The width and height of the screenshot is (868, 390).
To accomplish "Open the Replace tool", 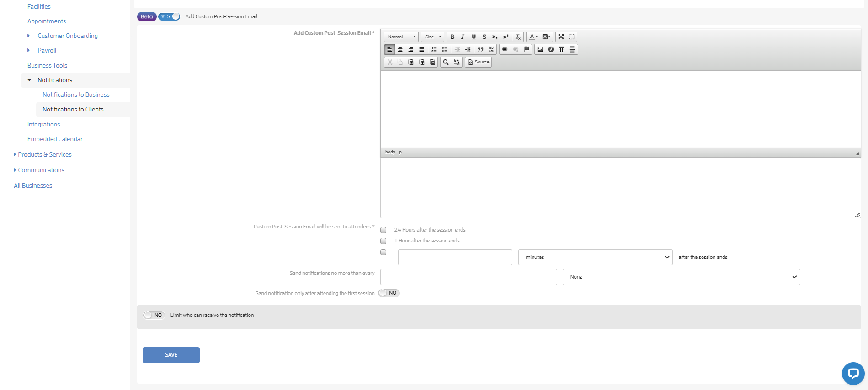I will (456, 62).
